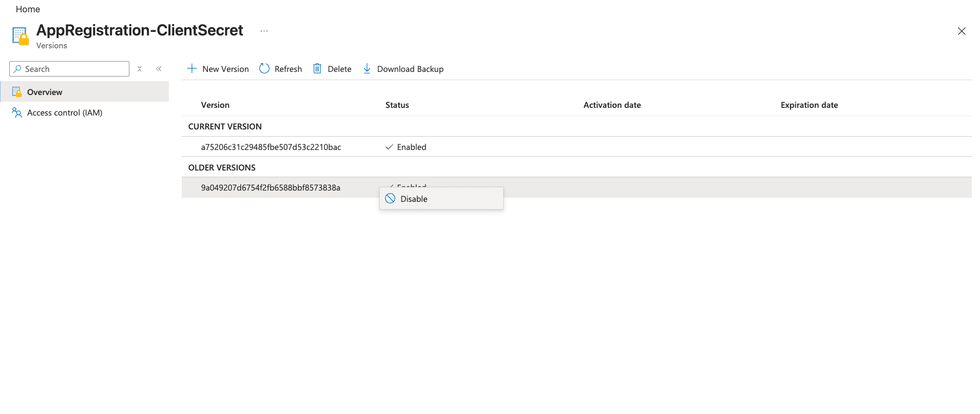Image resolution: width=980 pixels, height=414 pixels.
Task: Click the plus icon for New Version
Action: pos(191,69)
